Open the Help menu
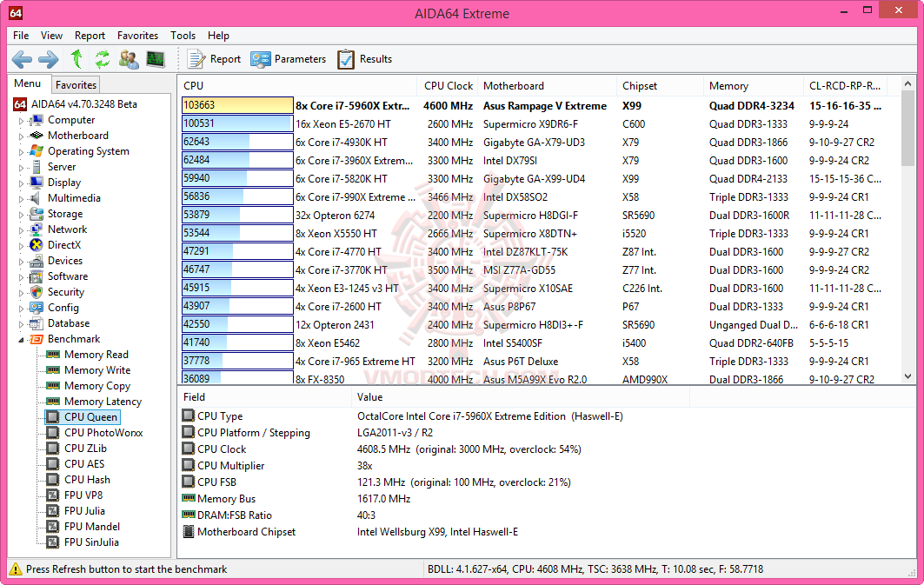 [218, 36]
